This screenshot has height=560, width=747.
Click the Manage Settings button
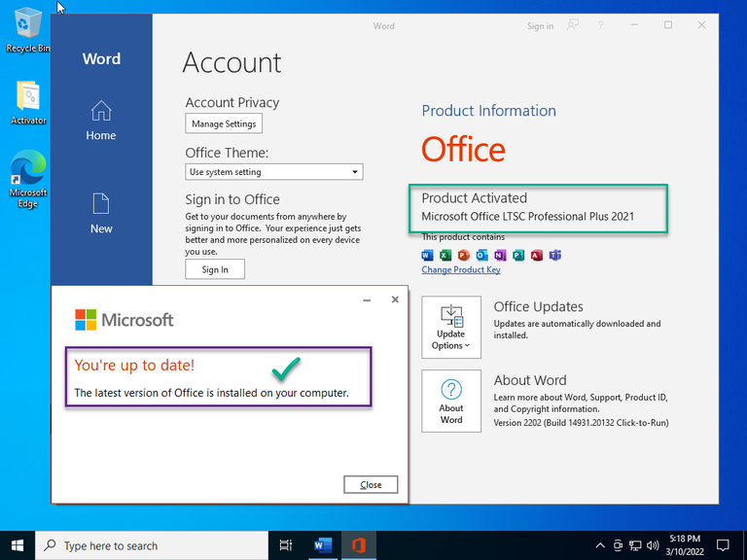224,123
